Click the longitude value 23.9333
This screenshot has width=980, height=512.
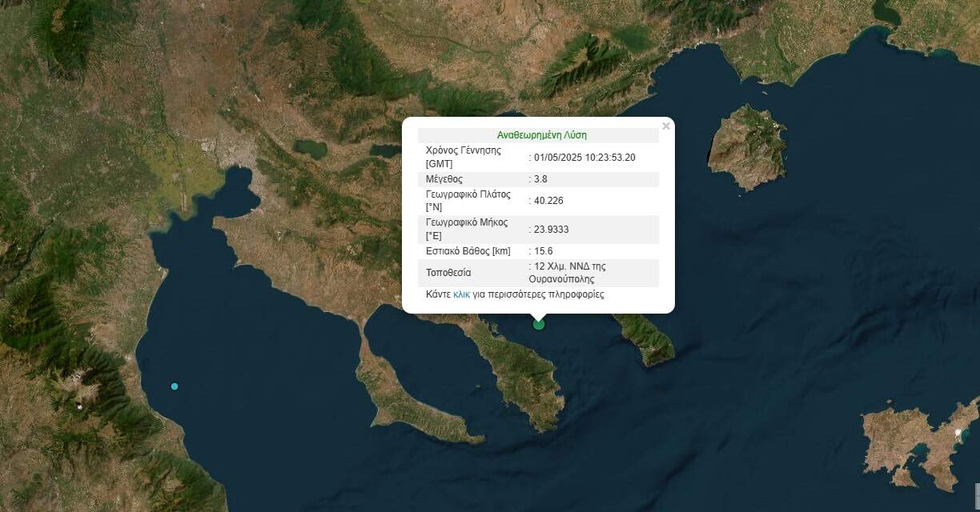(x=551, y=230)
